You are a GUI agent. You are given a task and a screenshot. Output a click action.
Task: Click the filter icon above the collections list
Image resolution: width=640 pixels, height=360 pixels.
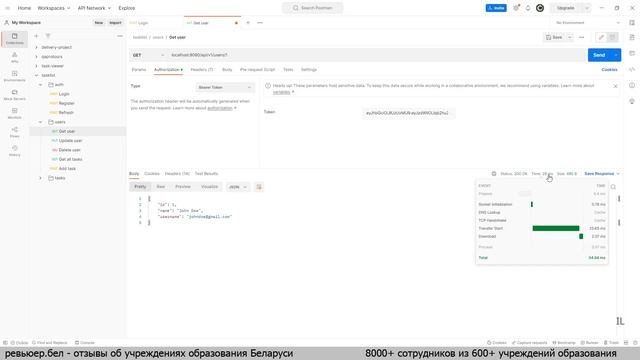pyautogui.click(x=48, y=36)
